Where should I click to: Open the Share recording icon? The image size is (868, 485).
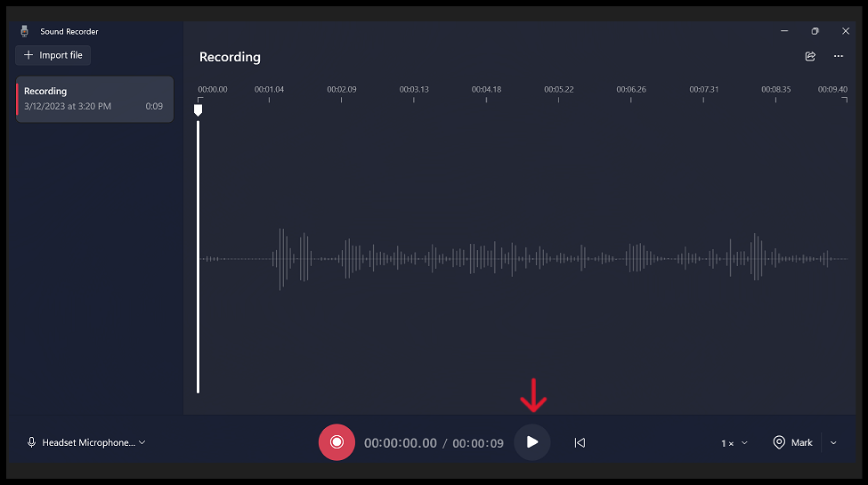coord(810,56)
